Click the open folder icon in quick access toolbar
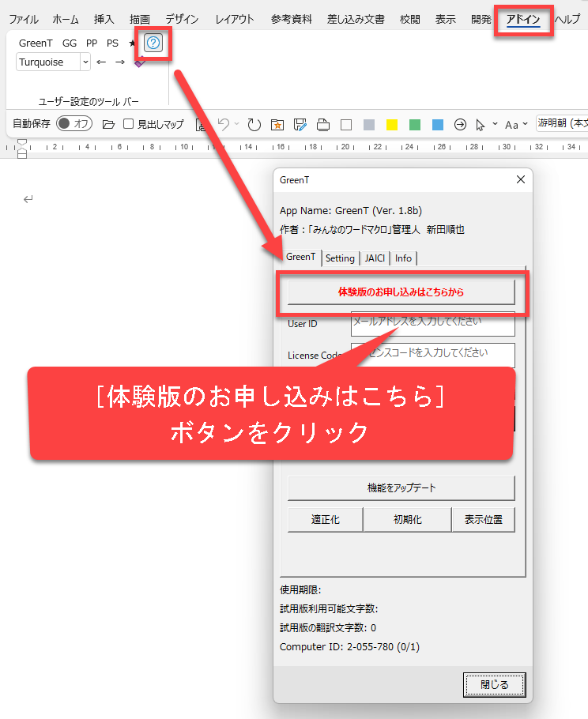The width and height of the screenshot is (588, 719). pyautogui.click(x=109, y=124)
